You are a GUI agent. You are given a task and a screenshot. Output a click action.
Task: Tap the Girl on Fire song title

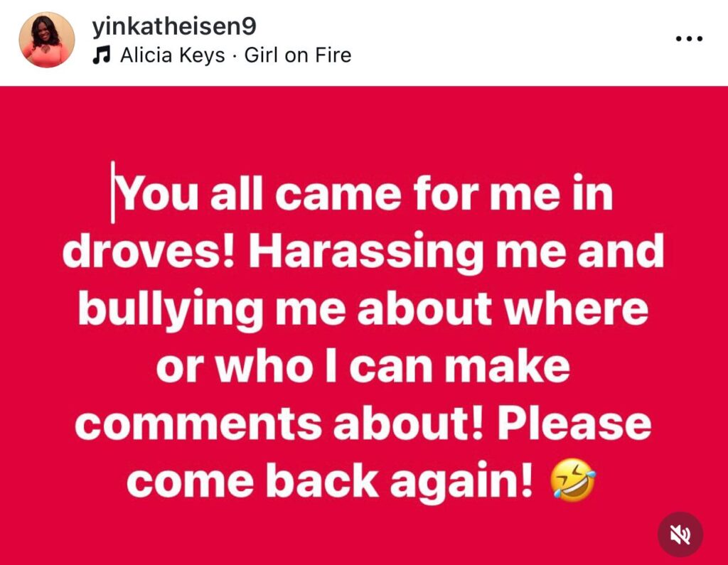298,55
